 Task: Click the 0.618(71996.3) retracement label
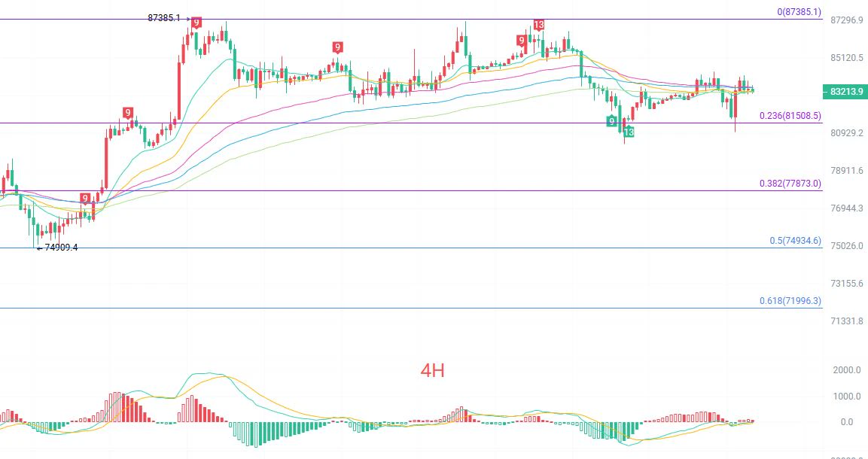coord(790,301)
